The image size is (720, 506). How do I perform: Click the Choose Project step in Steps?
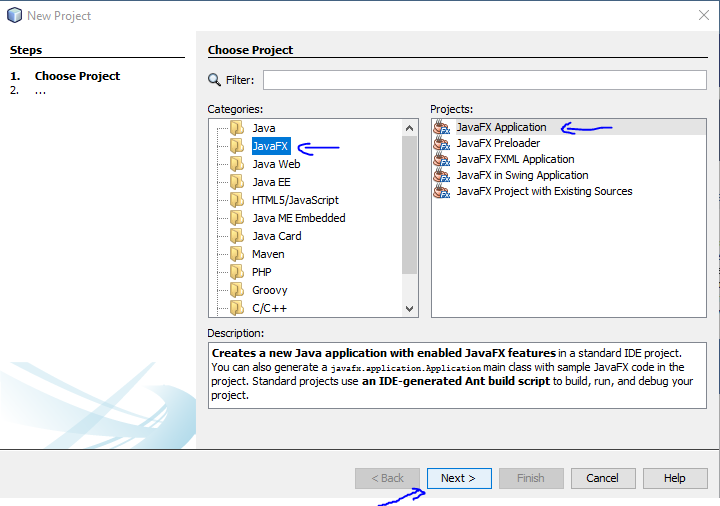point(77,76)
